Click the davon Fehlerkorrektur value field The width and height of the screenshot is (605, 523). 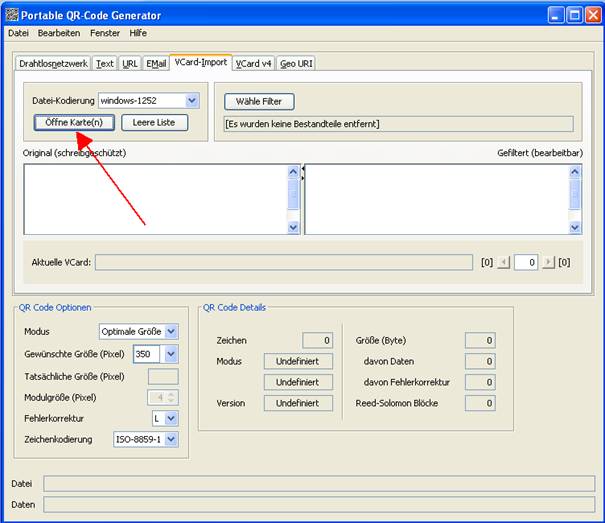(x=480, y=382)
